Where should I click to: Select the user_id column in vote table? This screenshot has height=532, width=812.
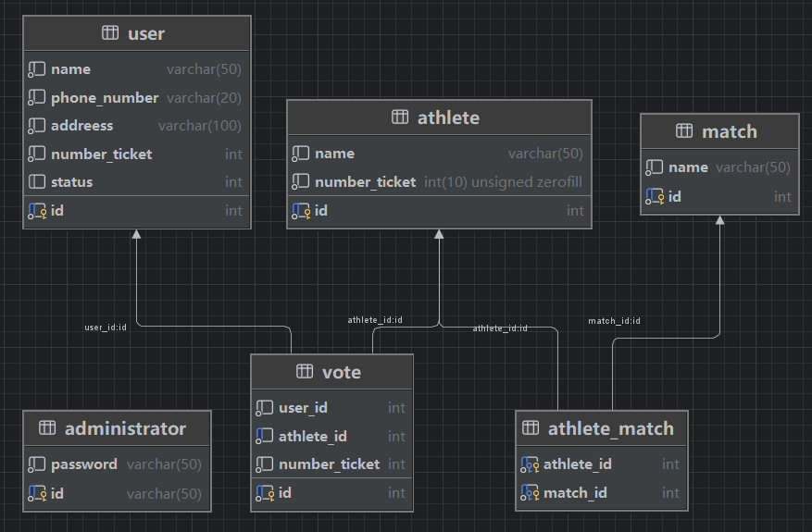pyautogui.click(x=303, y=408)
